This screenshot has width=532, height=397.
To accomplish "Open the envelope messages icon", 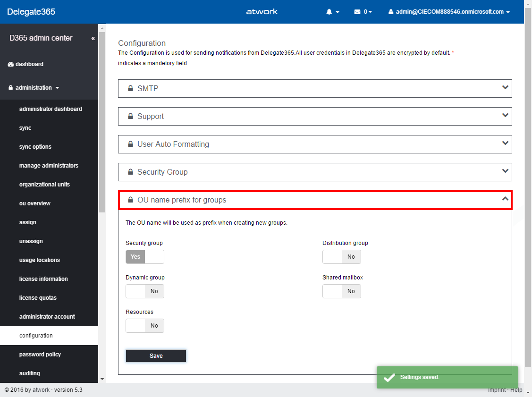I will (357, 12).
